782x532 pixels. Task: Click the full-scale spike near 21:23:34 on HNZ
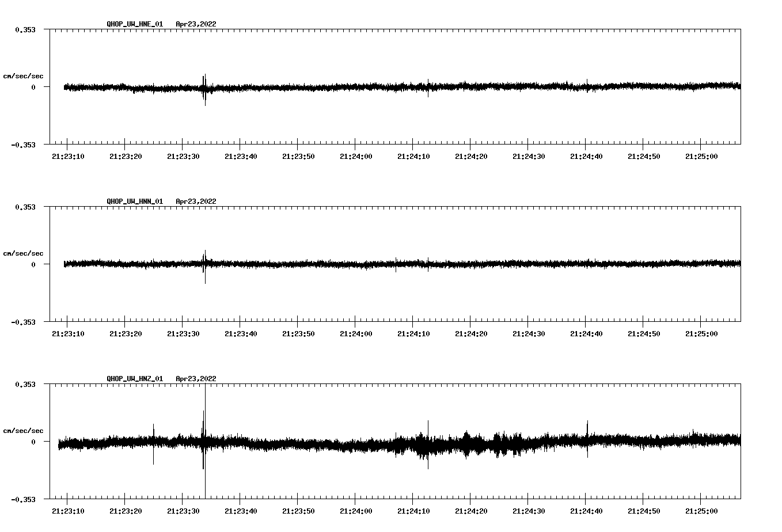pyautogui.click(x=206, y=442)
